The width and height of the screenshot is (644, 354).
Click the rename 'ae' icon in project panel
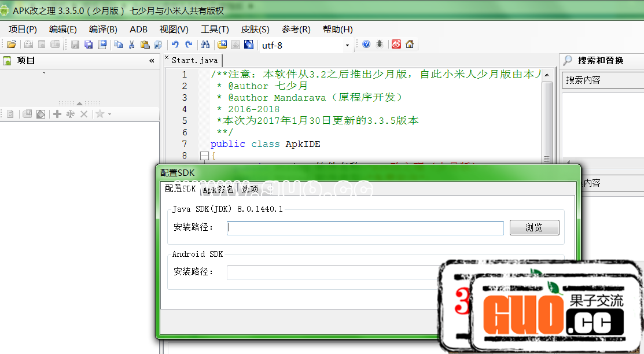coord(70,114)
